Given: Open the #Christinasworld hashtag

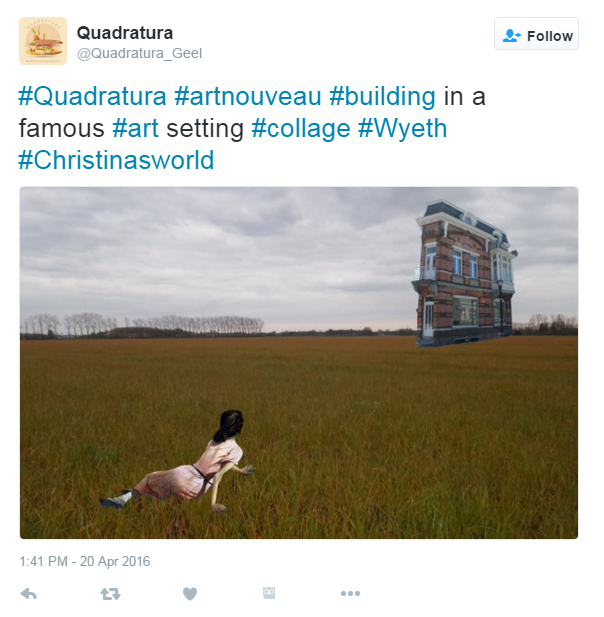Looking at the screenshot, I should click(116, 161).
